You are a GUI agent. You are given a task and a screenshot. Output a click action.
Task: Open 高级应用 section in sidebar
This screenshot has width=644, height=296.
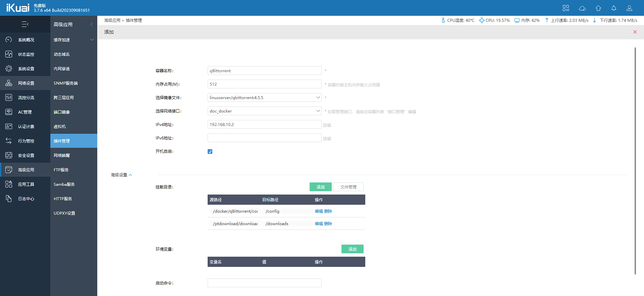[x=25, y=170]
